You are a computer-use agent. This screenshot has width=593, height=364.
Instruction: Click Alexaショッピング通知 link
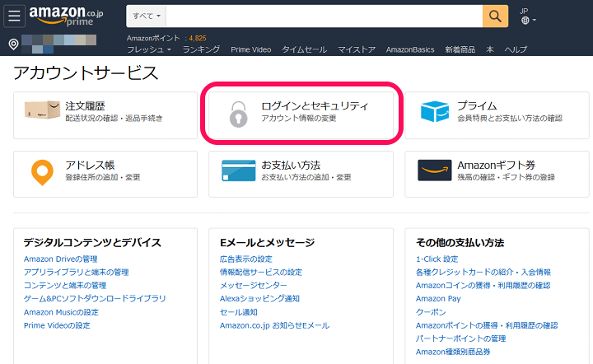(x=259, y=299)
